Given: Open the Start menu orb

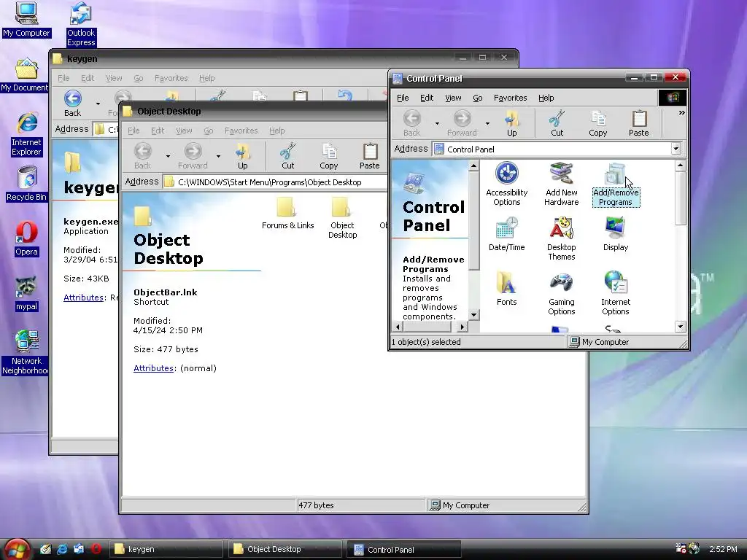Looking at the screenshot, I should coord(17,550).
